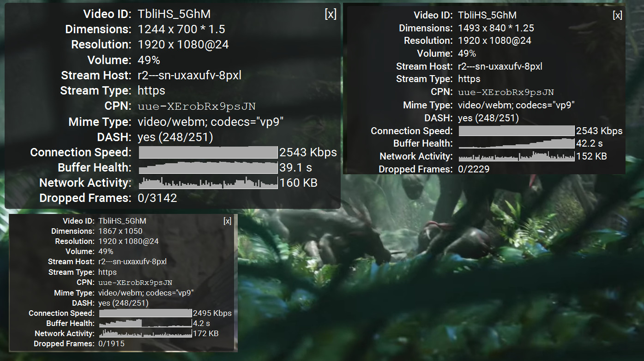
Task: Click the 49% volume value in the 1244 x 700 panel
Action: (x=149, y=60)
